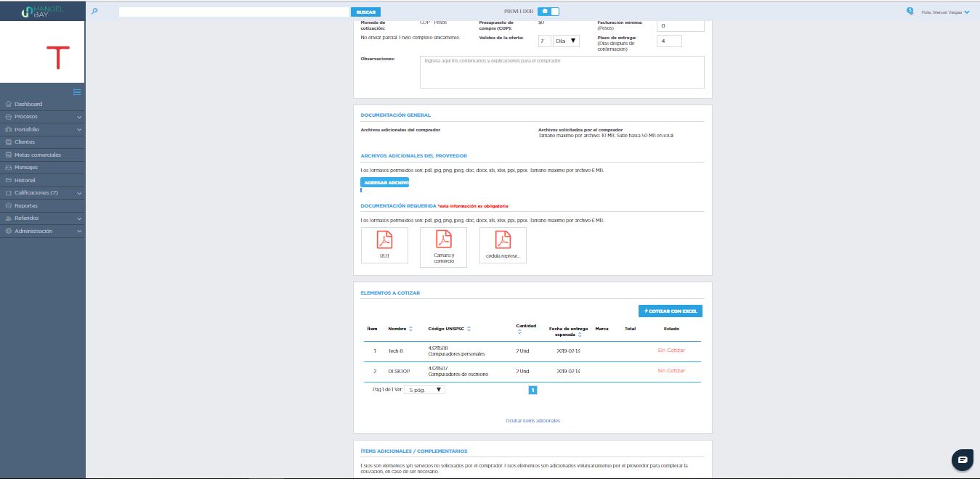This screenshot has width=980, height=479.
Task: Click the Observaciones text area
Action: pos(562,72)
